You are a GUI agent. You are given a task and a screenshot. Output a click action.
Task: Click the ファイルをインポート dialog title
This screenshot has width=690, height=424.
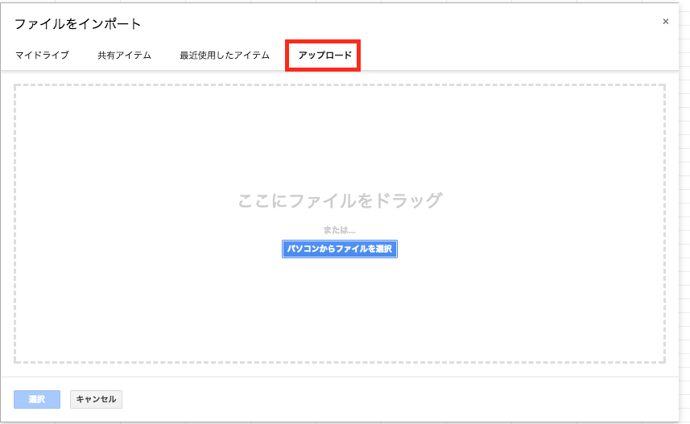pos(78,23)
